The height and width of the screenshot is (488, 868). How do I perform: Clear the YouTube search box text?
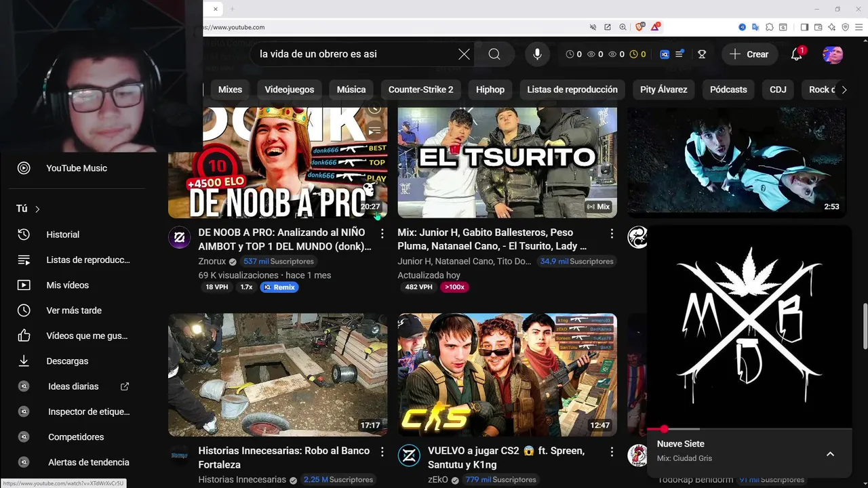click(x=464, y=54)
